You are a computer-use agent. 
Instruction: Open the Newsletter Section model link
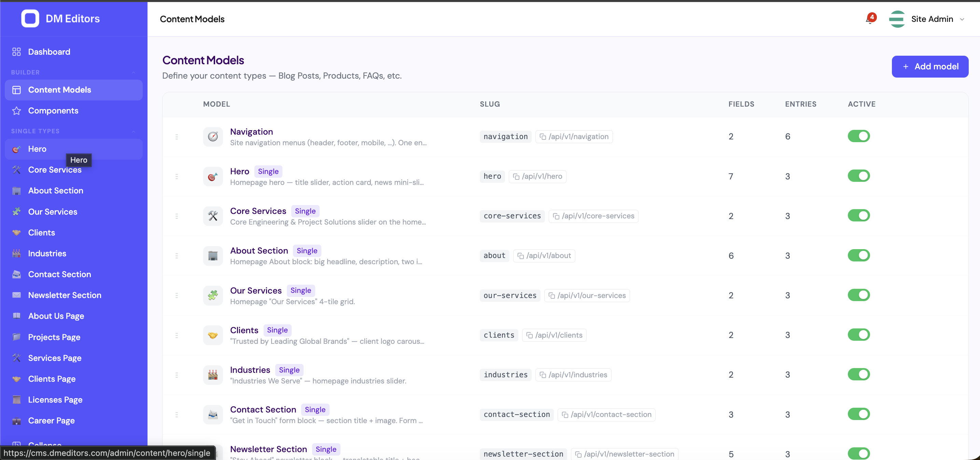[268, 449]
